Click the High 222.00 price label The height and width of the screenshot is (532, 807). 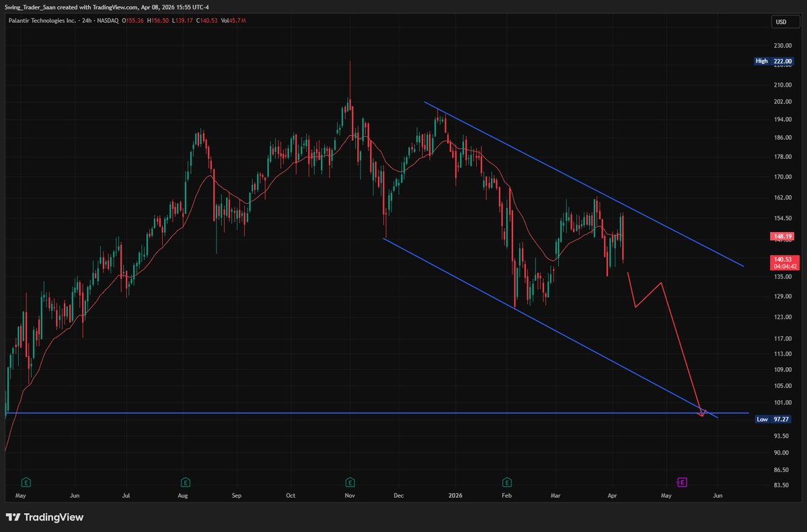coord(774,61)
